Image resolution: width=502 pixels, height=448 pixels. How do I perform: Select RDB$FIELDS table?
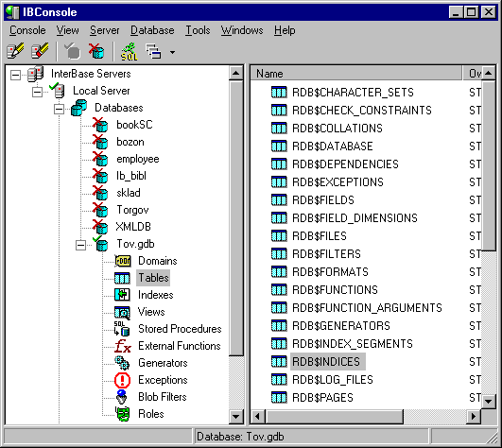click(323, 200)
